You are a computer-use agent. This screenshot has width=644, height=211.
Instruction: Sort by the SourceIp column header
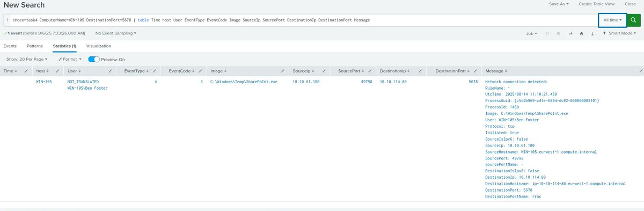pyautogui.click(x=303, y=71)
